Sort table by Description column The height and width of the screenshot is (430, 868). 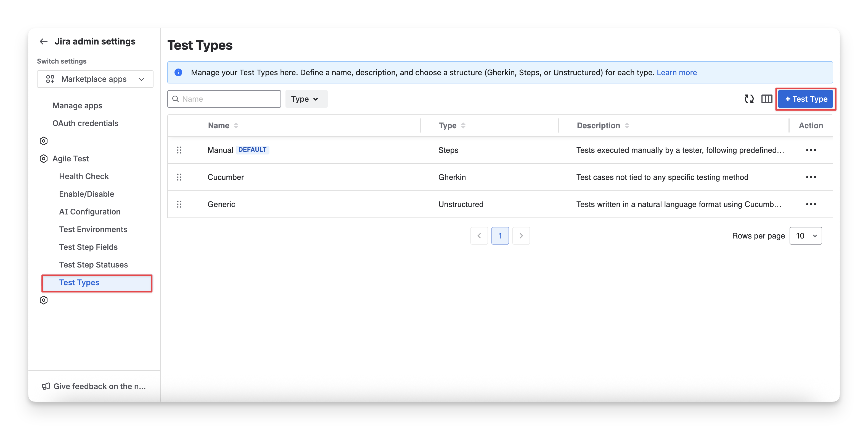click(627, 125)
